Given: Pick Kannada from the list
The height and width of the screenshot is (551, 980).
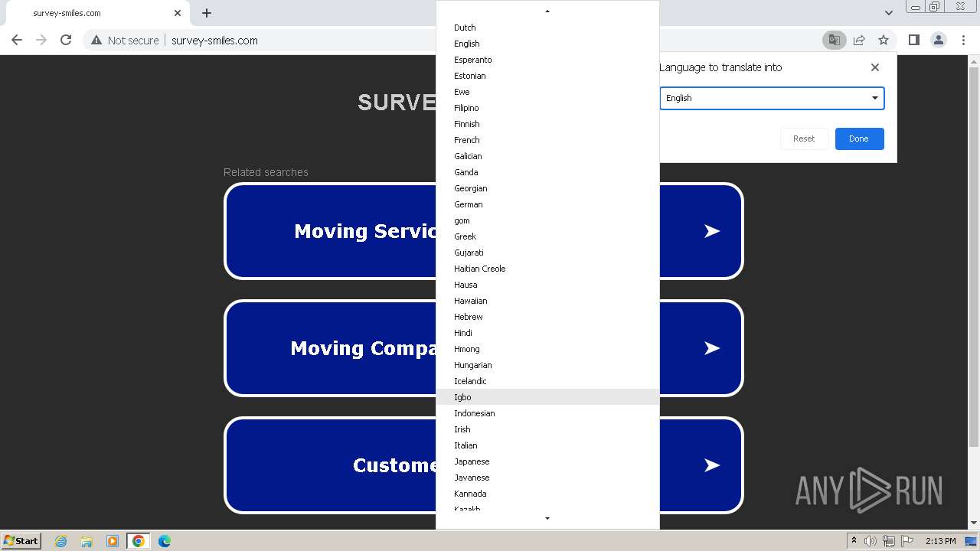Looking at the screenshot, I should pyautogui.click(x=547, y=494).
